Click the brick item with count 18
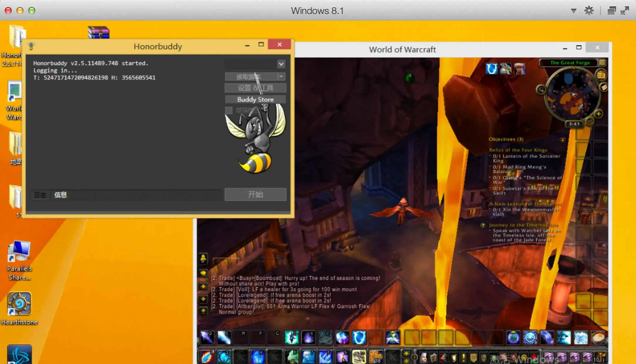The height and width of the screenshot is (364, 636). (x=376, y=357)
